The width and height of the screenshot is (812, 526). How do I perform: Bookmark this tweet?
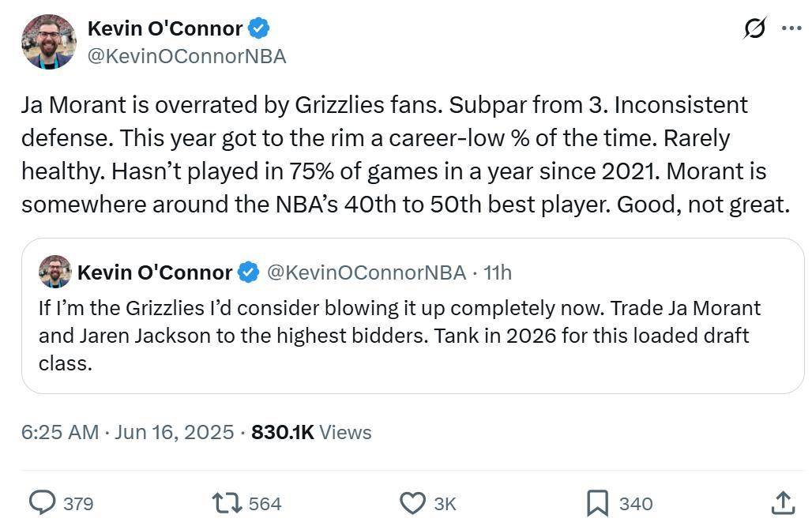coord(596,502)
